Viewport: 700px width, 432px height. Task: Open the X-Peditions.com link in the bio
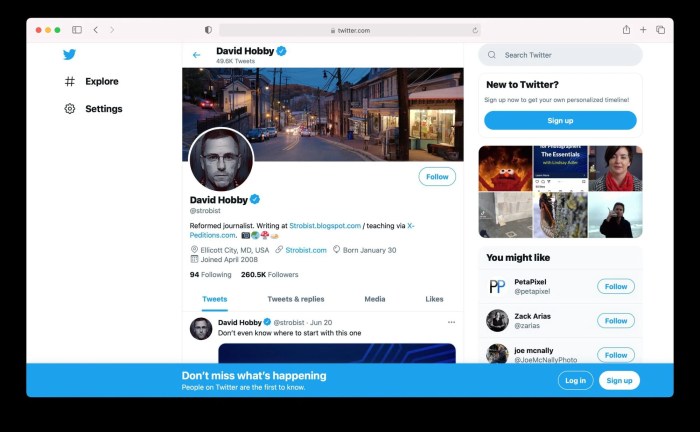point(212,235)
